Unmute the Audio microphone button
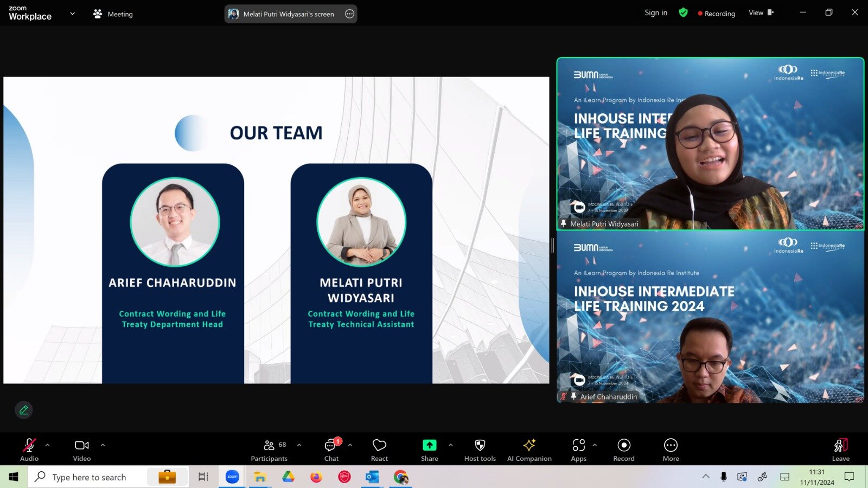This screenshot has width=868, height=488. tap(29, 450)
